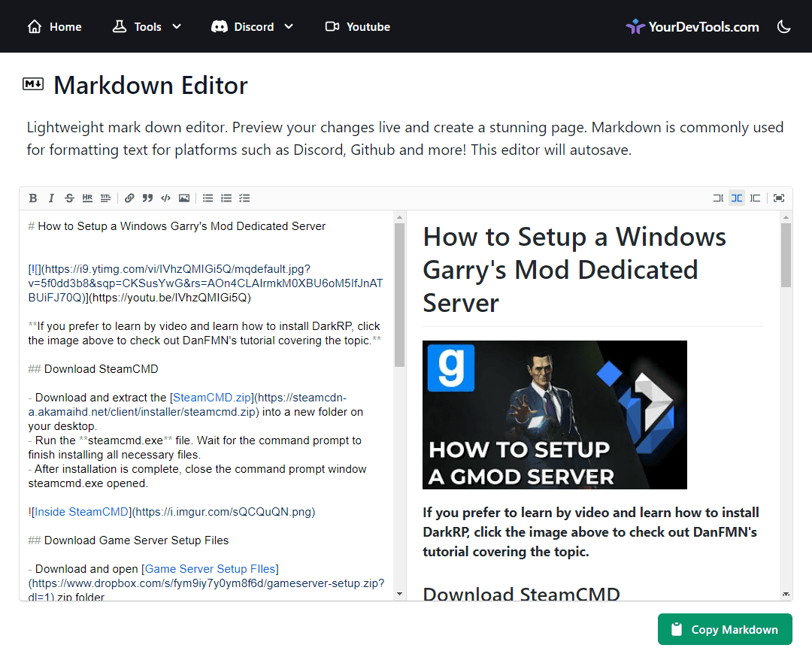Go to the Home menu item
The width and height of the screenshot is (812, 663).
coord(53,26)
